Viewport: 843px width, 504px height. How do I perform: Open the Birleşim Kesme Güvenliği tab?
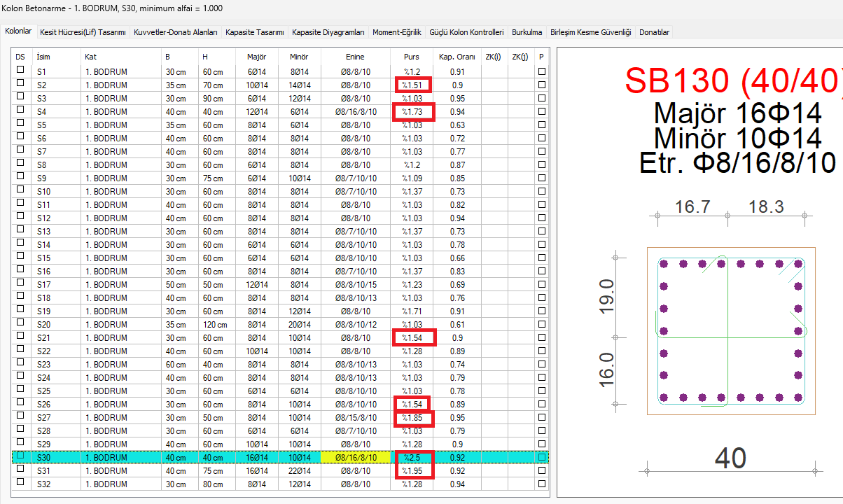[x=590, y=32]
